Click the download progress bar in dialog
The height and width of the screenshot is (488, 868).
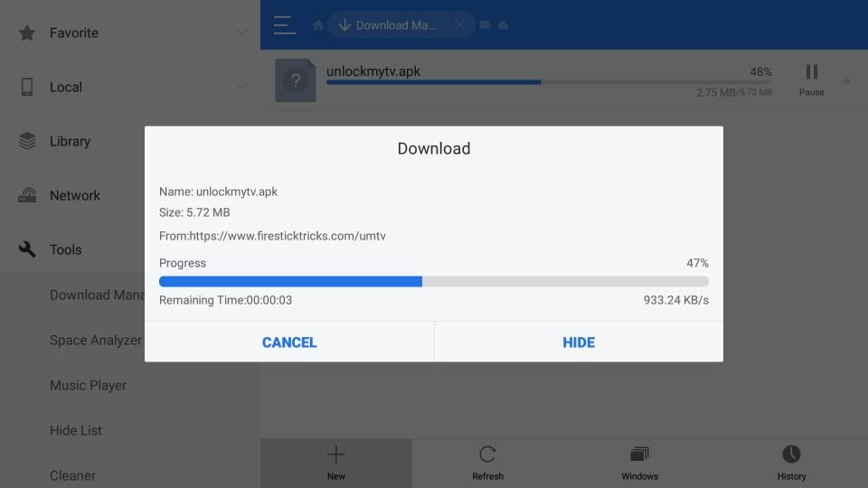(433, 282)
